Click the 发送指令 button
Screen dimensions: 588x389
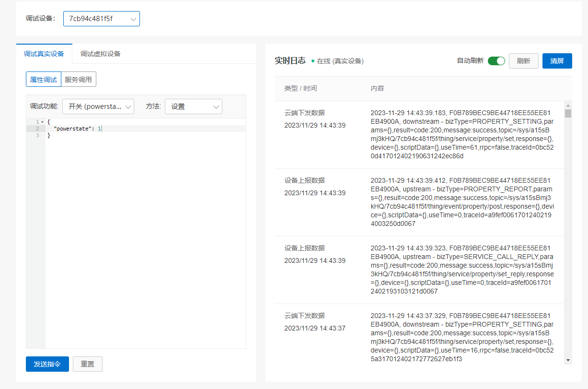point(47,364)
